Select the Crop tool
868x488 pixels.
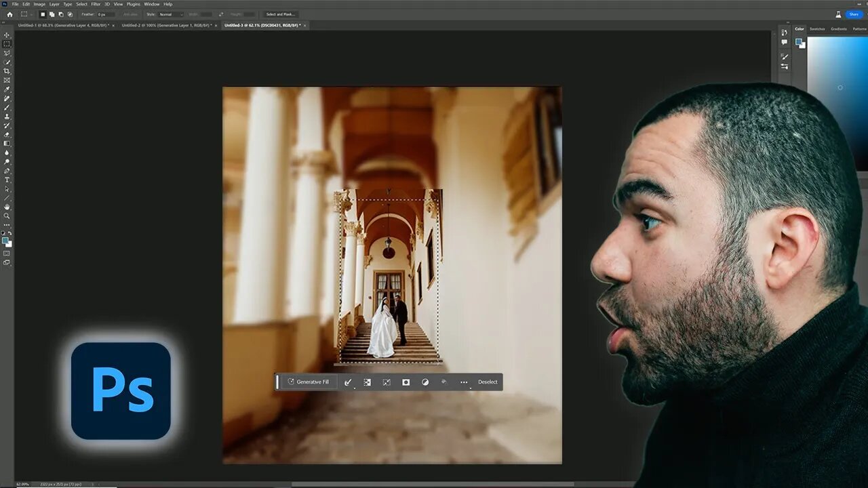click(7, 70)
